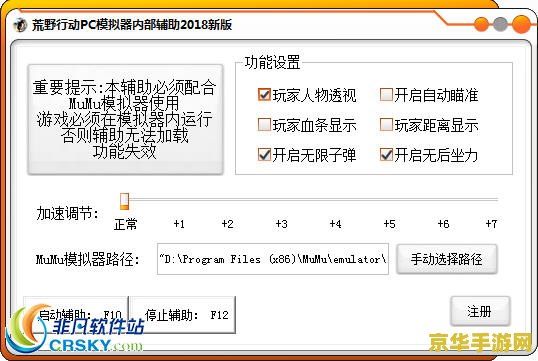
Task: Click the +4 speed label
Action: tap(336, 224)
